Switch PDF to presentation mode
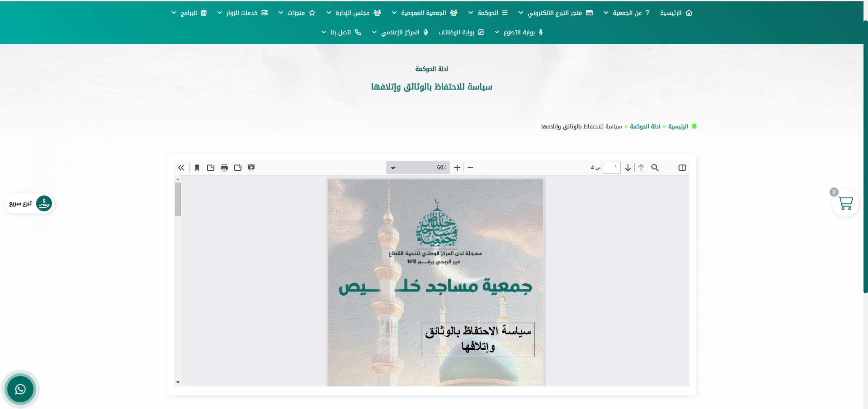This screenshot has height=409, width=868. click(x=251, y=168)
